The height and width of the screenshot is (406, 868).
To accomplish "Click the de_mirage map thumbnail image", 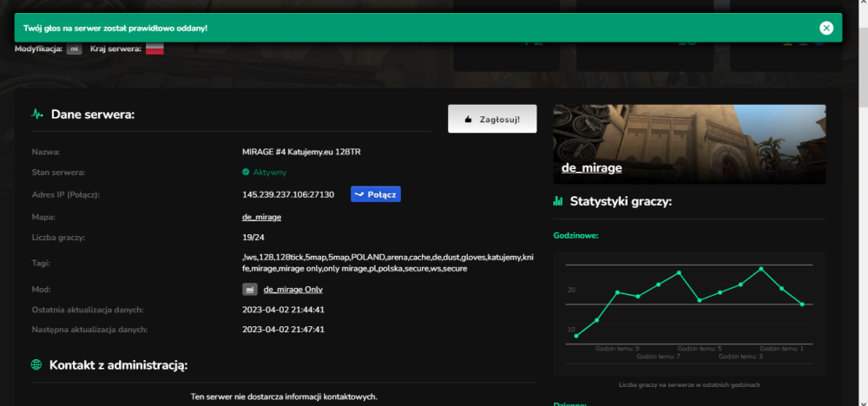I will pyautogui.click(x=689, y=144).
